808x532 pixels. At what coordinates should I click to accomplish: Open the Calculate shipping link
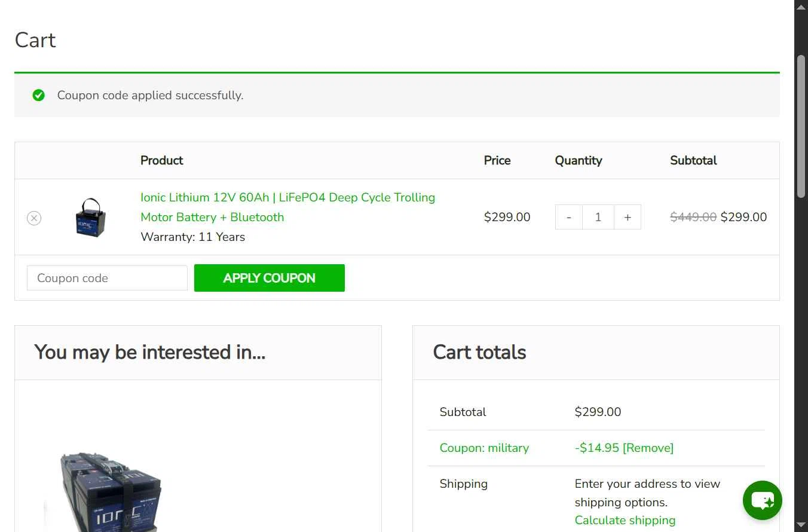click(625, 520)
